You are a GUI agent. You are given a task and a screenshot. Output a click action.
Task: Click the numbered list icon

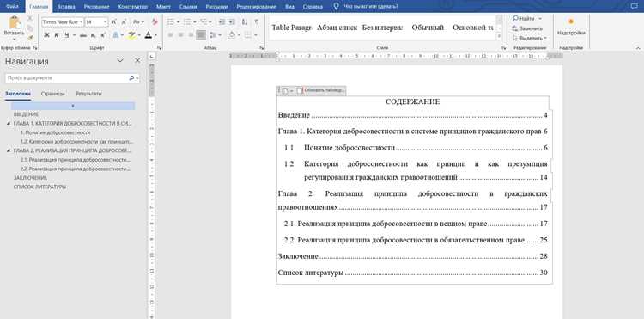point(188,21)
